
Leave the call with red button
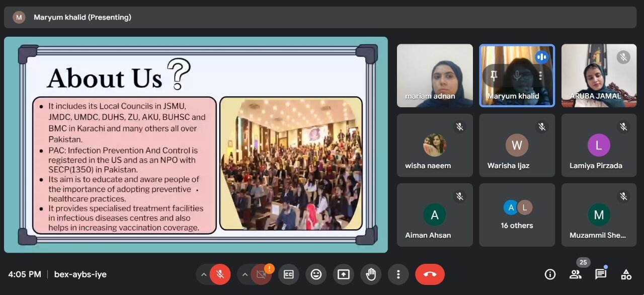[x=430, y=274]
